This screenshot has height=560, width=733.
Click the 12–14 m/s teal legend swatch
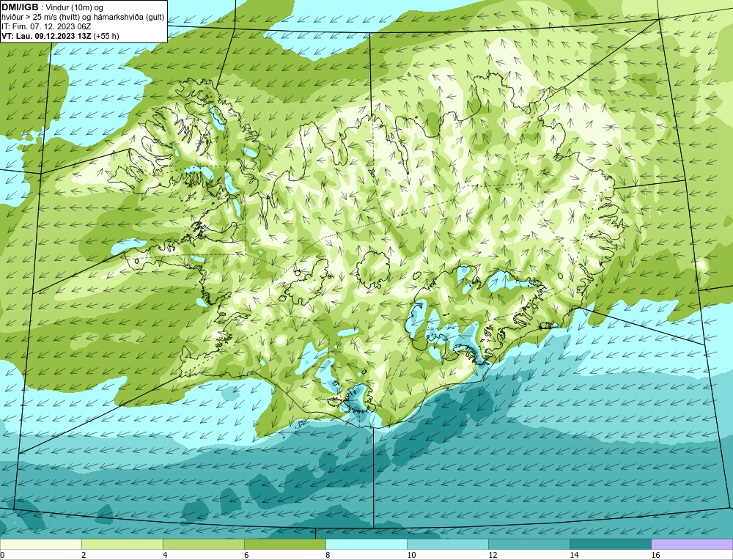tap(528, 544)
